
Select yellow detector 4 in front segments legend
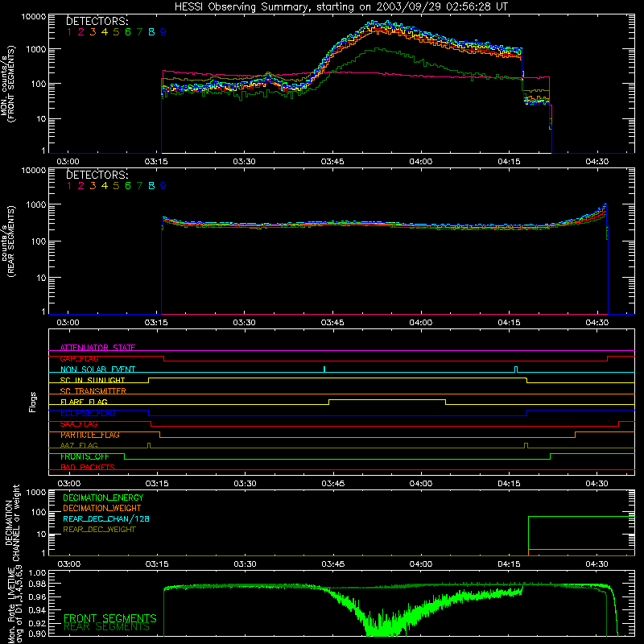[105, 32]
